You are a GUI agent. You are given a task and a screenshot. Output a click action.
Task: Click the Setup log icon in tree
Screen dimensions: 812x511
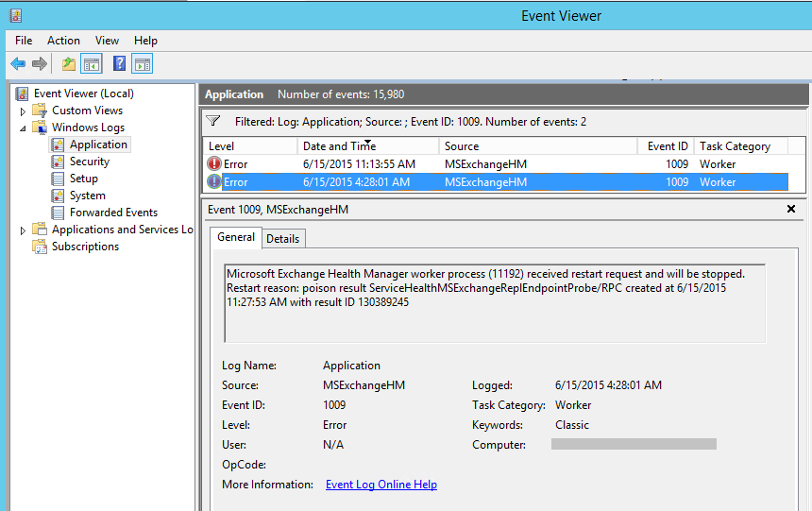[x=58, y=179]
